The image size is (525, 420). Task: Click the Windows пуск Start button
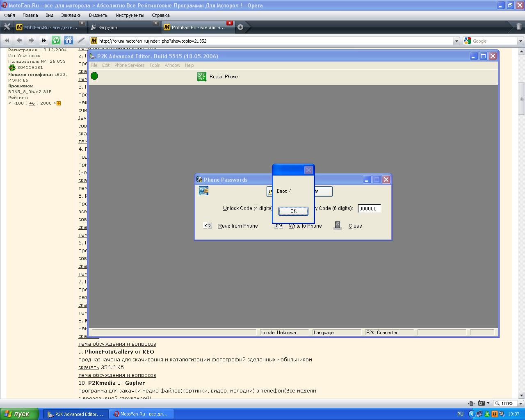(19, 414)
